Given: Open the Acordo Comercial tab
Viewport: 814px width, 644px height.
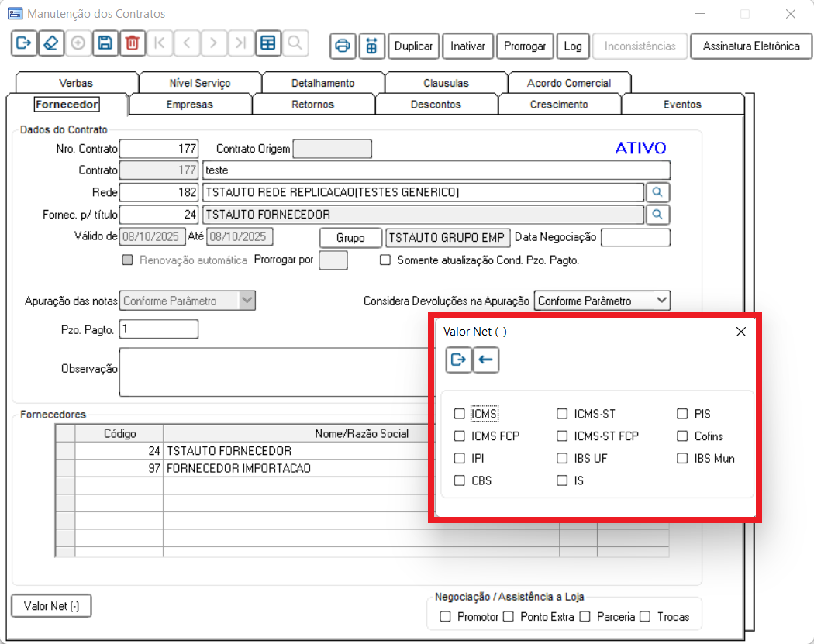Looking at the screenshot, I should click(569, 83).
